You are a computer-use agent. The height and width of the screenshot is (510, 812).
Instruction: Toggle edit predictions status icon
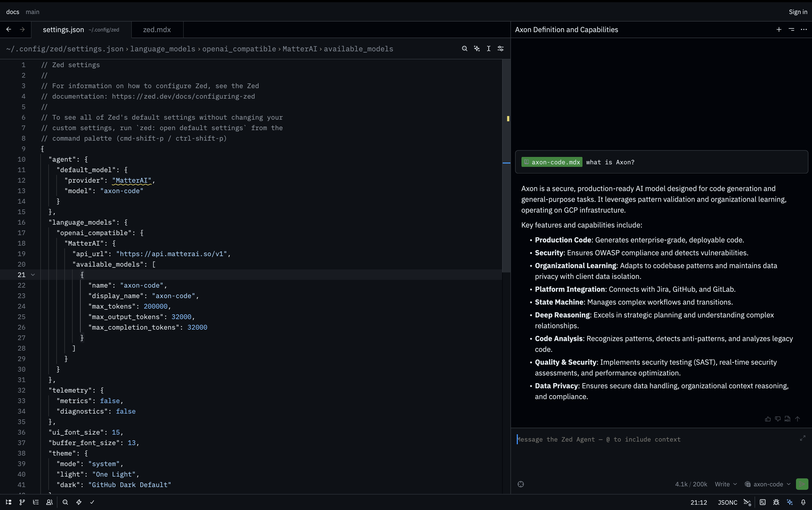pos(747,502)
